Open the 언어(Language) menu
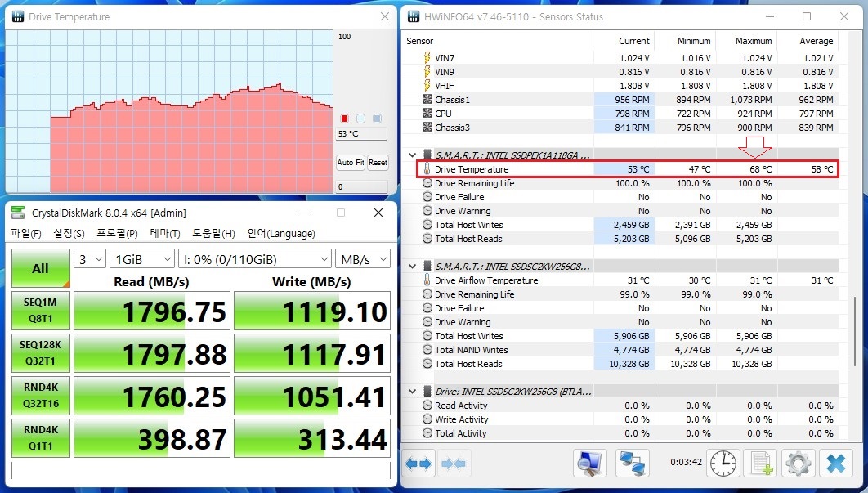Image resolution: width=868 pixels, height=493 pixels. coord(281,234)
